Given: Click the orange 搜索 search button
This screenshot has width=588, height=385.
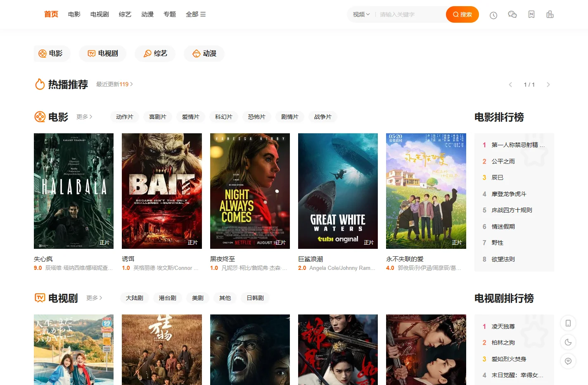Looking at the screenshot, I should tap(462, 14).
